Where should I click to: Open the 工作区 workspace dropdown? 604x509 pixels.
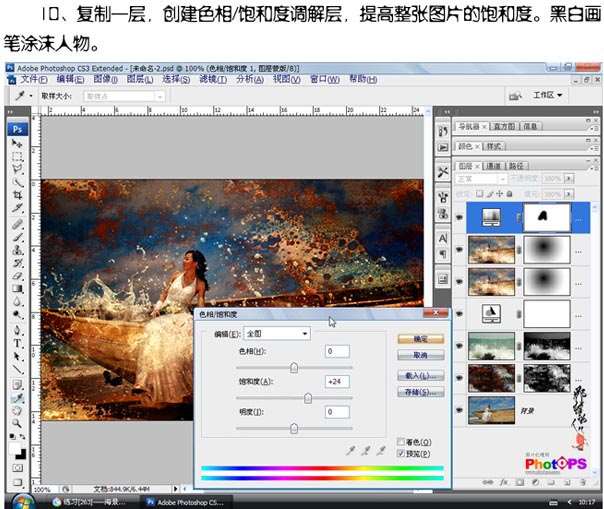pyautogui.click(x=548, y=96)
